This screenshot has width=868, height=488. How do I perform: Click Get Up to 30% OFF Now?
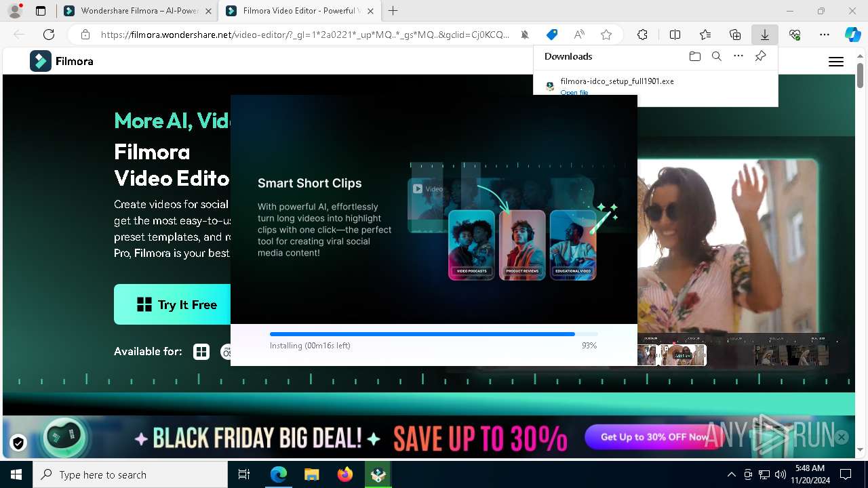(654, 437)
